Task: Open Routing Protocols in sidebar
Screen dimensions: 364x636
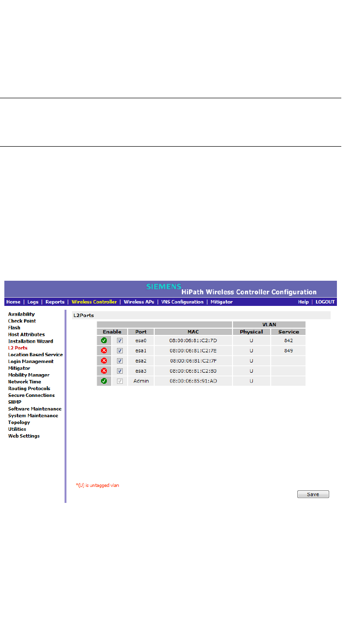Action: pos(29,389)
